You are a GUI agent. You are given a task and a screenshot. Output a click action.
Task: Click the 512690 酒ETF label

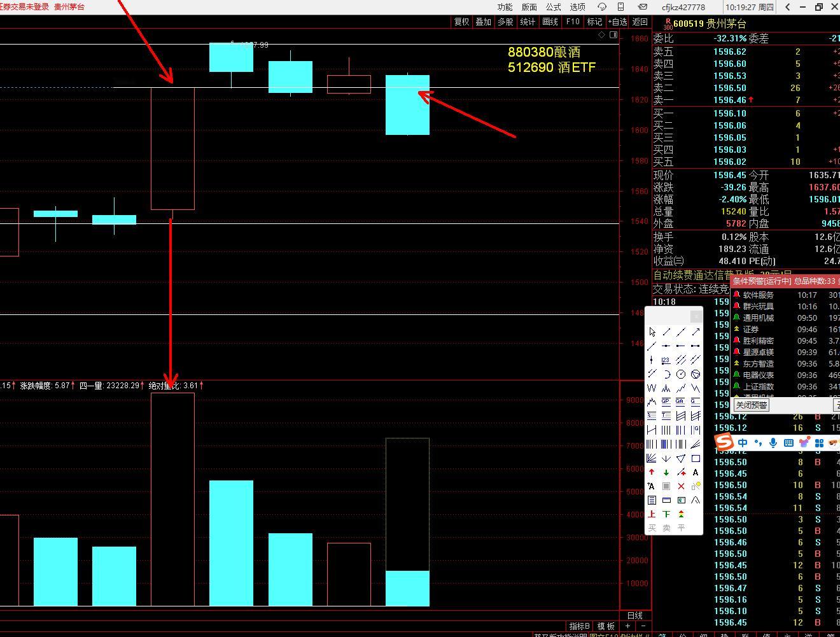(552, 67)
